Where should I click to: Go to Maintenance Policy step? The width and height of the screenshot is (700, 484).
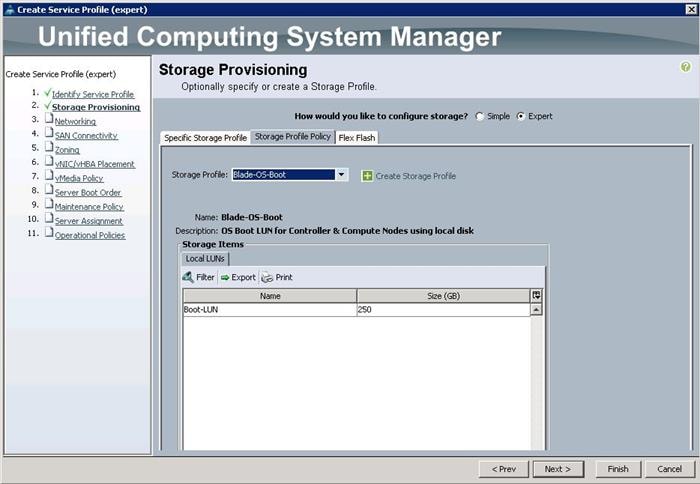[89, 207]
